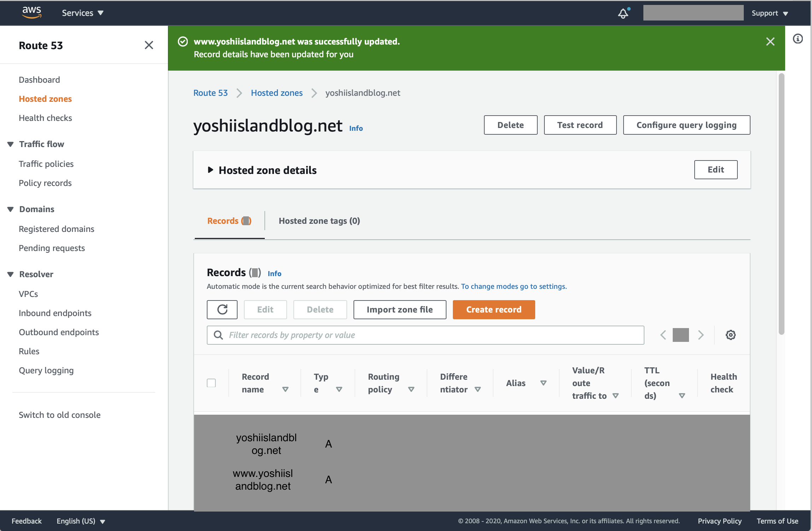The image size is (812, 531).
Task: Click Info link beside yoshiislandblog.net title
Action: click(x=356, y=128)
